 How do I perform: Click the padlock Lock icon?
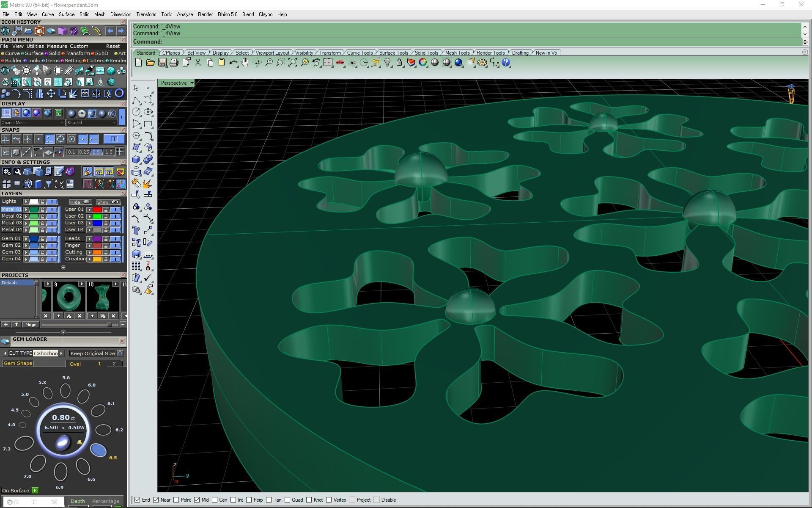399,63
